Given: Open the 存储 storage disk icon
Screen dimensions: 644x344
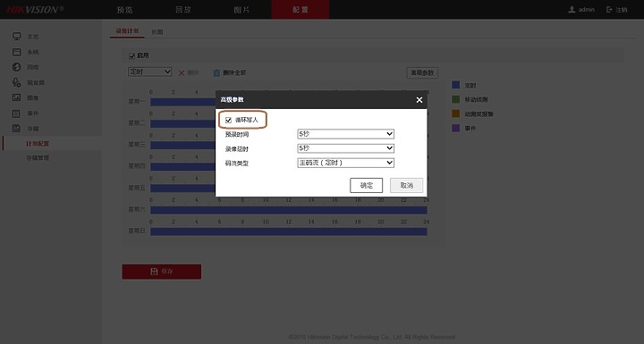Looking at the screenshot, I should 16,129.
